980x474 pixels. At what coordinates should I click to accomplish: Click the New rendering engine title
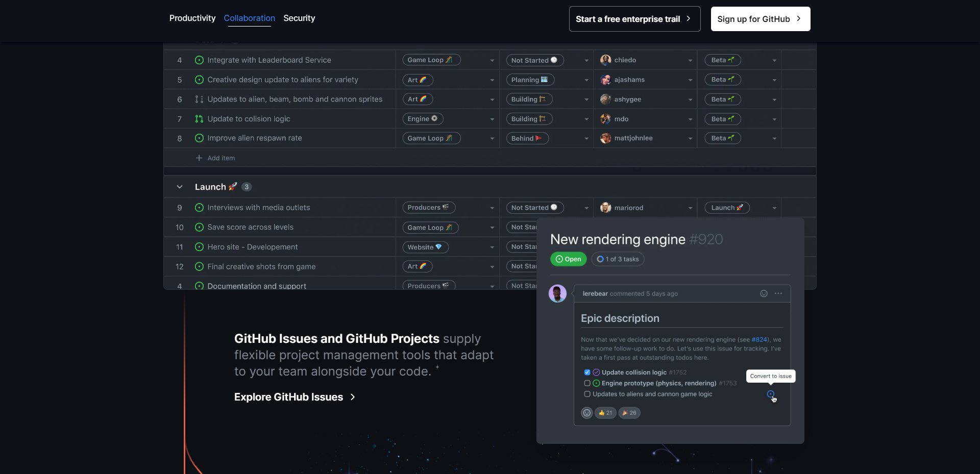pyautogui.click(x=618, y=239)
